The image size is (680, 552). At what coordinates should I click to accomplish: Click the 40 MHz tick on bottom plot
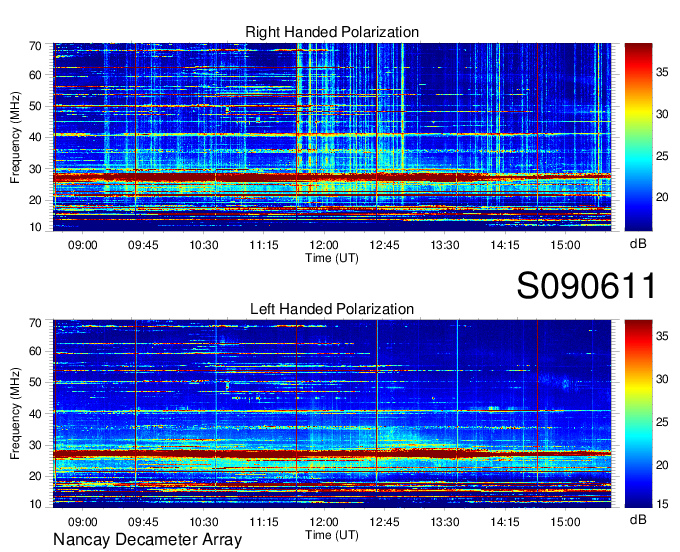[35, 414]
